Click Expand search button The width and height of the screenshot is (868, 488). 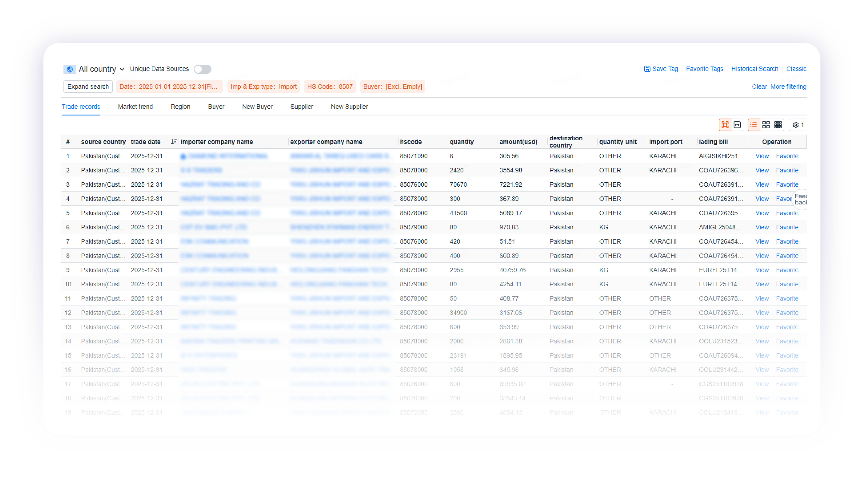[88, 87]
